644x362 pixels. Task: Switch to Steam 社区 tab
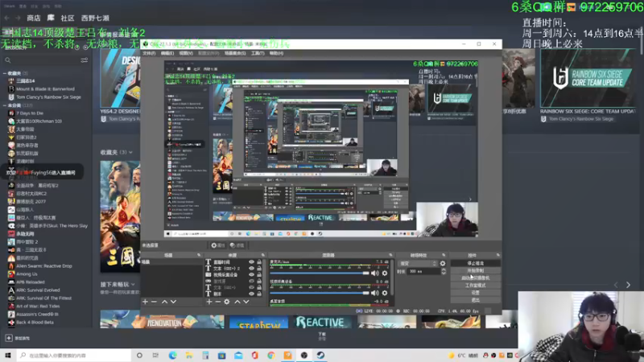68,18
